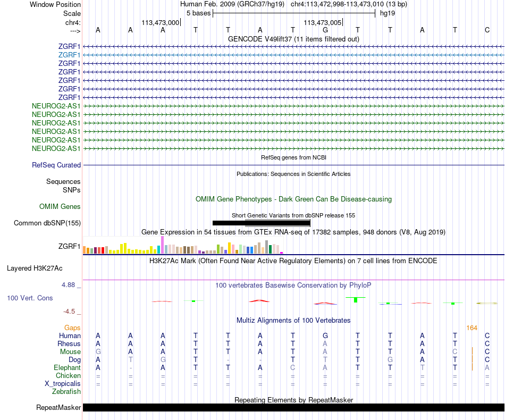Viewport: 505px width, 420px height.
Task: Click 'Human Feb. 2009 (GRCh37/hg19)' assembly text
Action: (232, 4)
